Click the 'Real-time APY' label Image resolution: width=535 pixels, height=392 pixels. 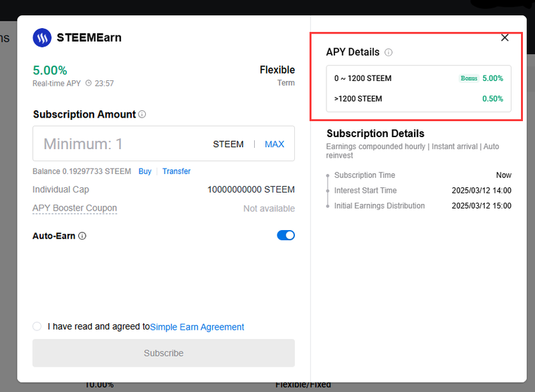[57, 83]
